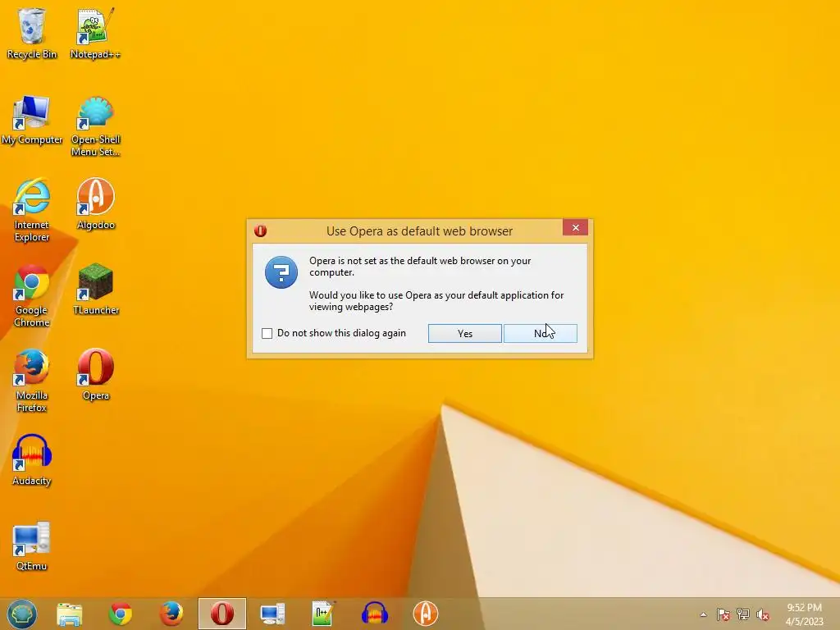Click the 'Use Opera as default web browser' title
The width and height of the screenshot is (840, 630).
click(419, 231)
